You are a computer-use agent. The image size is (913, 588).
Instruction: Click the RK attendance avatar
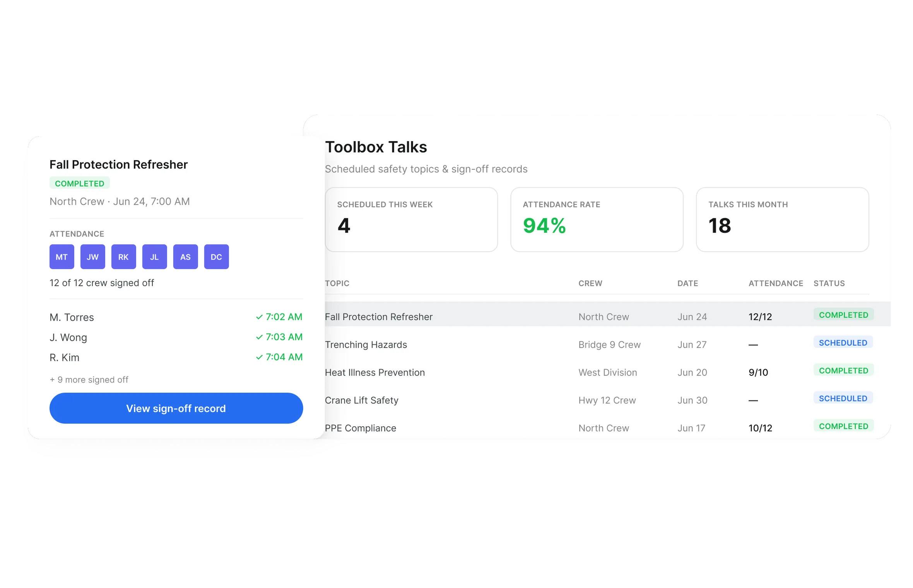(x=124, y=256)
